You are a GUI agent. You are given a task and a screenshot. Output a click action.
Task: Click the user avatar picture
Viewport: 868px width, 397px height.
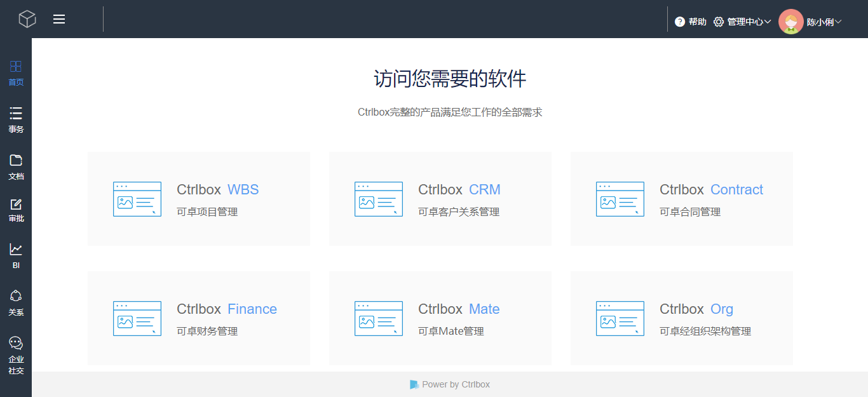pos(790,22)
